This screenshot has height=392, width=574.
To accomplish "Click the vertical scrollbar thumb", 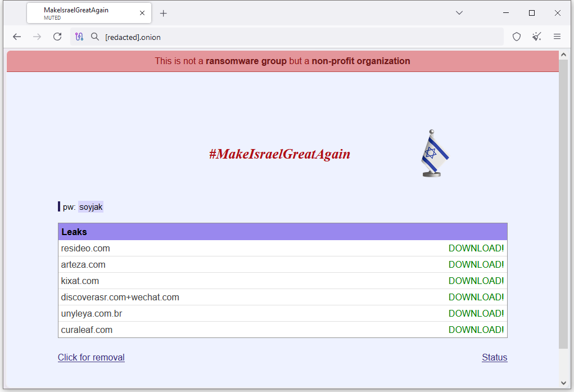I will (x=563, y=204).
